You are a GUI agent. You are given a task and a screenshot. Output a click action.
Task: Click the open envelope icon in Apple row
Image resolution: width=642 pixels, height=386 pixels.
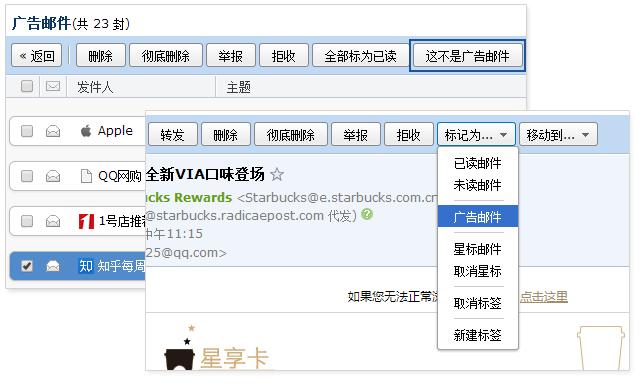pos(53,131)
